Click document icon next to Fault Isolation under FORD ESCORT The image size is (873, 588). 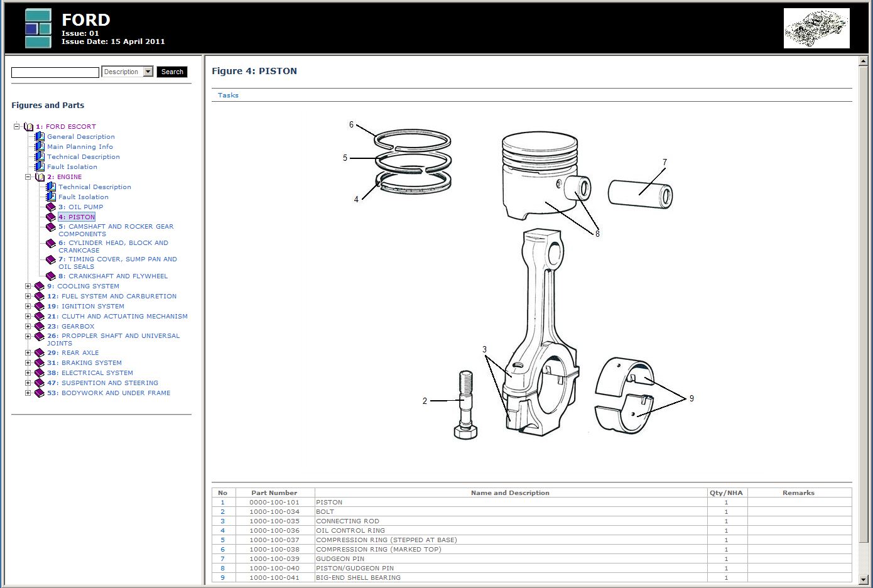[x=40, y=166]
